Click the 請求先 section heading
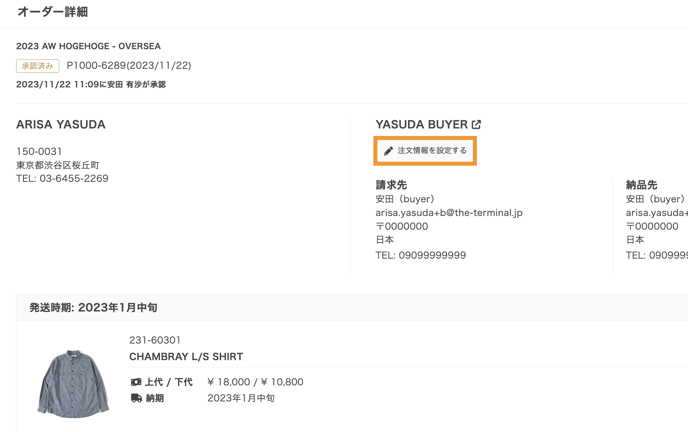The width and height of the screenshot is (688, 432). coord(391,185)
